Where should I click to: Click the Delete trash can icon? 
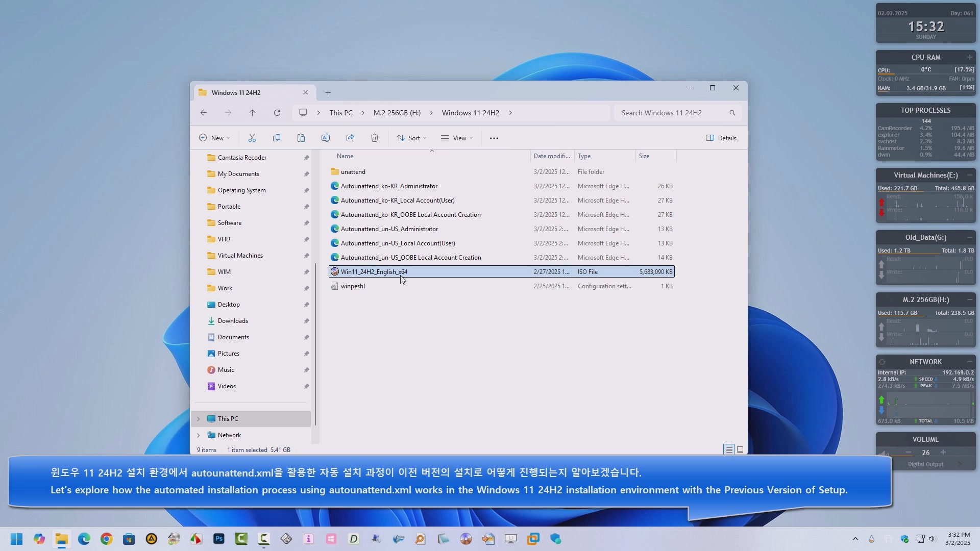pyautogui.click(x=375, y=138)
